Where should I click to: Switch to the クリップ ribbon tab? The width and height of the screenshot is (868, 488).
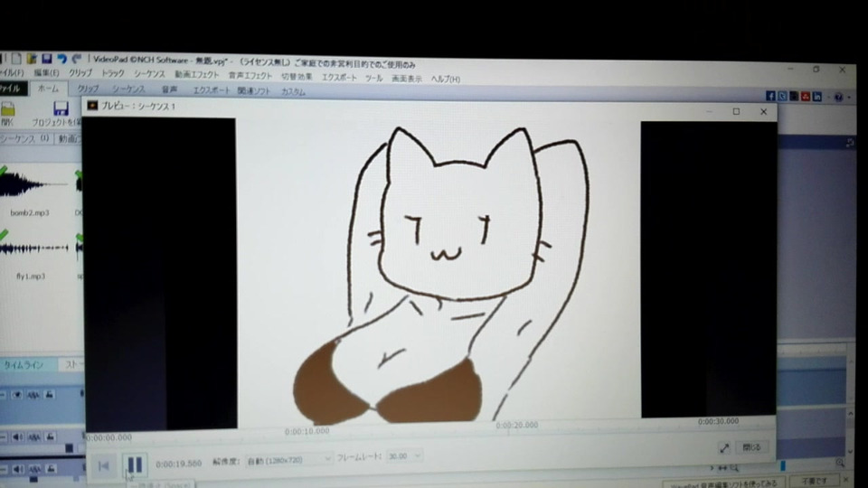coord(88,89)
